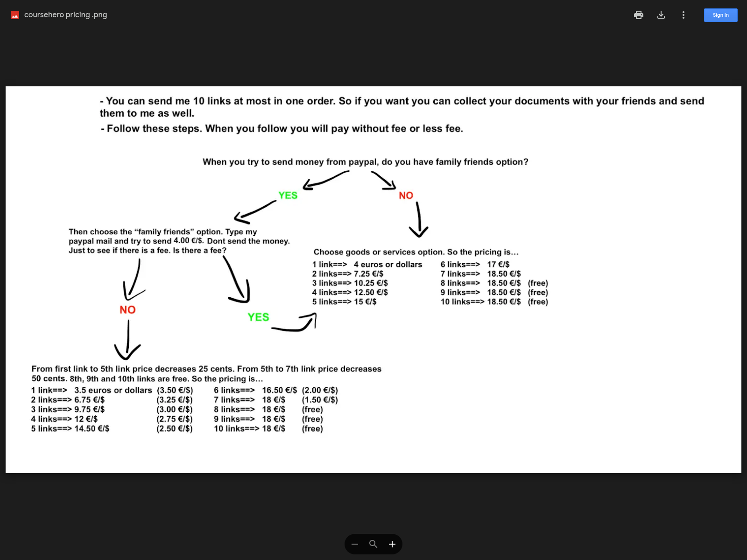747x560 pixels.
Task: Click the line '3 links==> 10.25 €/$'
Action: (x=350, y=283)
